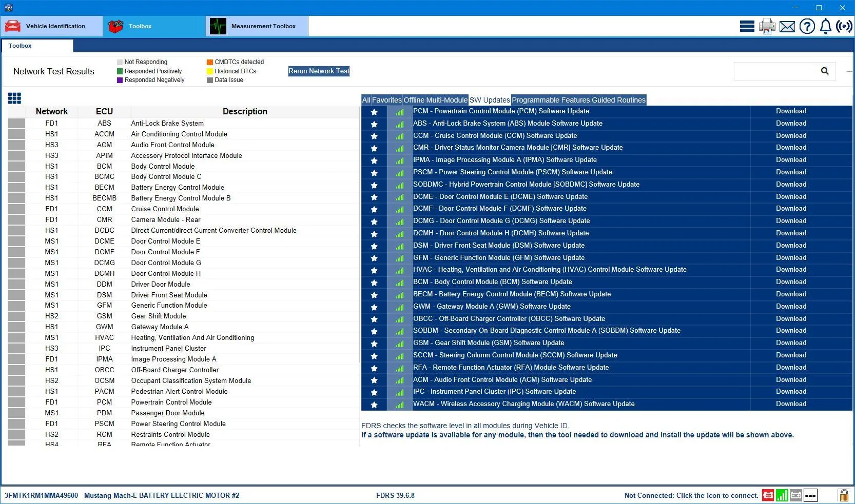Viewport: 855px width, 504px height.
Task: Toggle favorite star for PSCM Software Update
Action: [x=374, y=173]
